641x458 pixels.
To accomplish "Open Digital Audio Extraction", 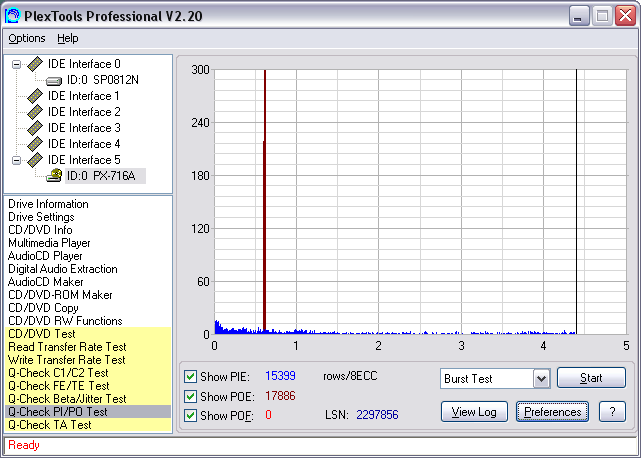I will click(63, 269).
